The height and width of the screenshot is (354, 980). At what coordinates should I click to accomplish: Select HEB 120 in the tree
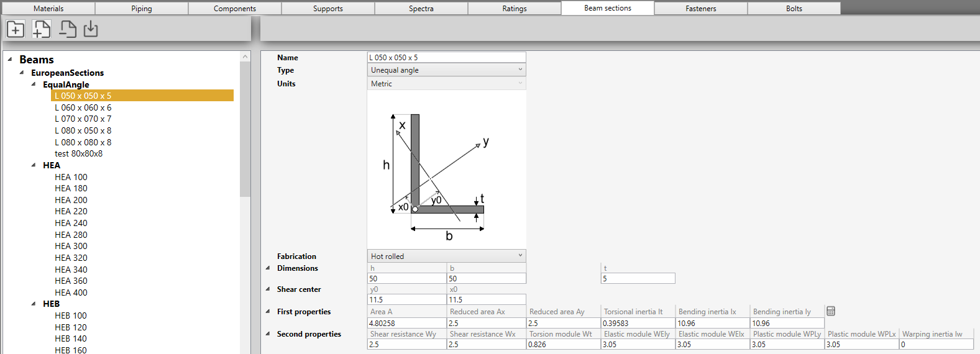(x=71, y=327)
